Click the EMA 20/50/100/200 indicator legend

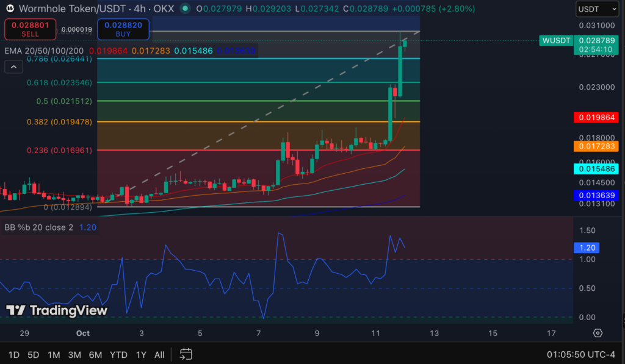tap(44, 51)
